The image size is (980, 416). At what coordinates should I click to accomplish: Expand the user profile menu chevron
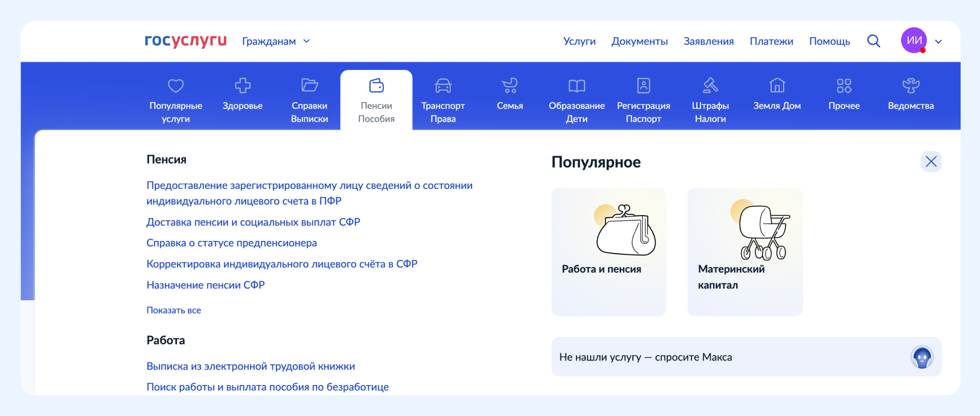938,42
